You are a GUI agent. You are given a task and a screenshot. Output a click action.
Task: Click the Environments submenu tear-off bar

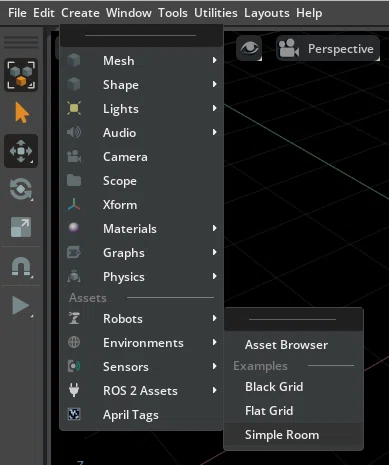coord(293,319)
